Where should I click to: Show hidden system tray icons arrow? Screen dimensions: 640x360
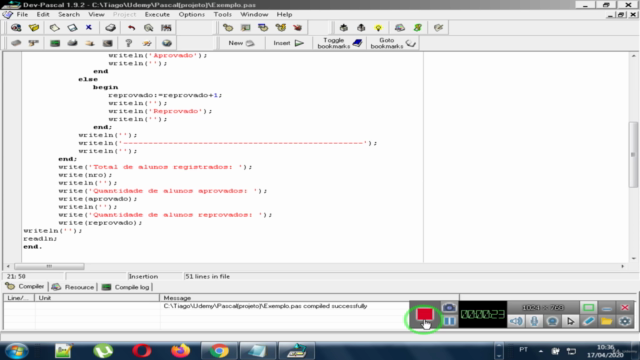tap(540, 351)
